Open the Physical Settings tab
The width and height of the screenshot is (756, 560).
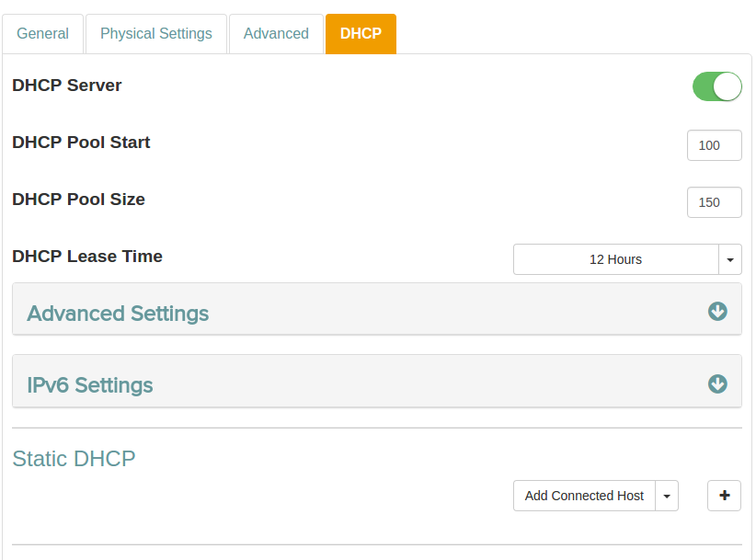coord(156,34)
